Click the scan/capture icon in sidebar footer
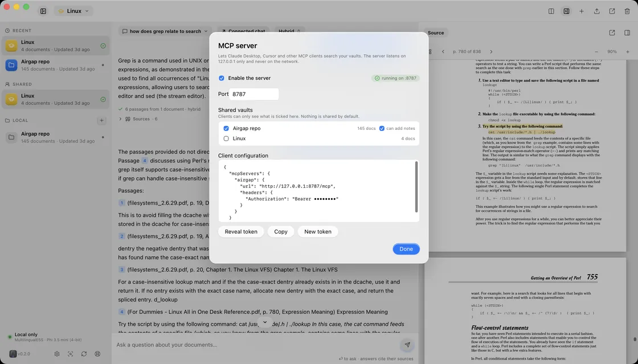 (71, 354)
